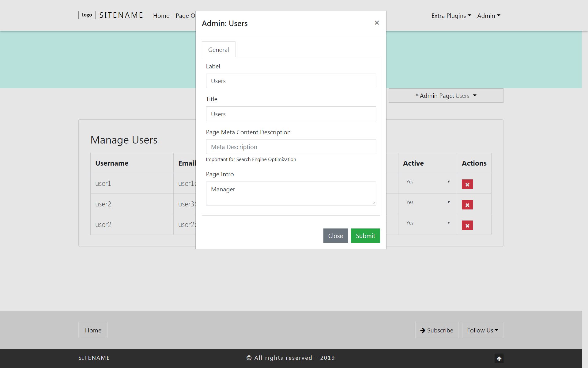Viewport: 588px width, 368px height.
Task: Click Subscribe arrow button in footer
Action: pos(436,330)
